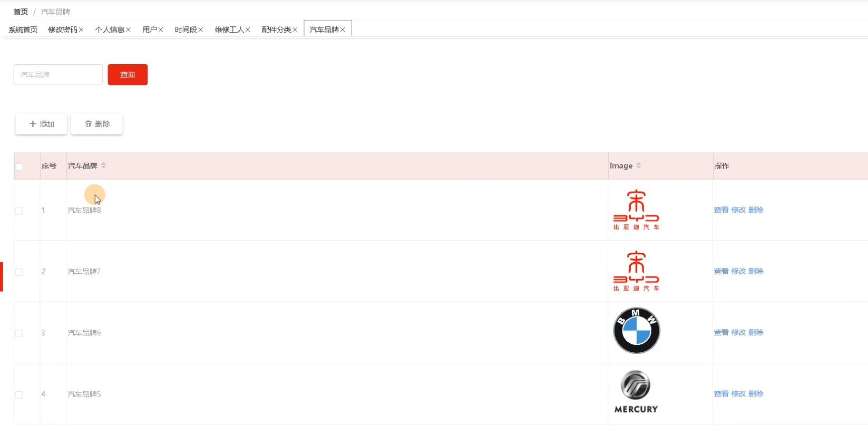
Task: Switch to the 配件分类 tab
Action: 277,29
